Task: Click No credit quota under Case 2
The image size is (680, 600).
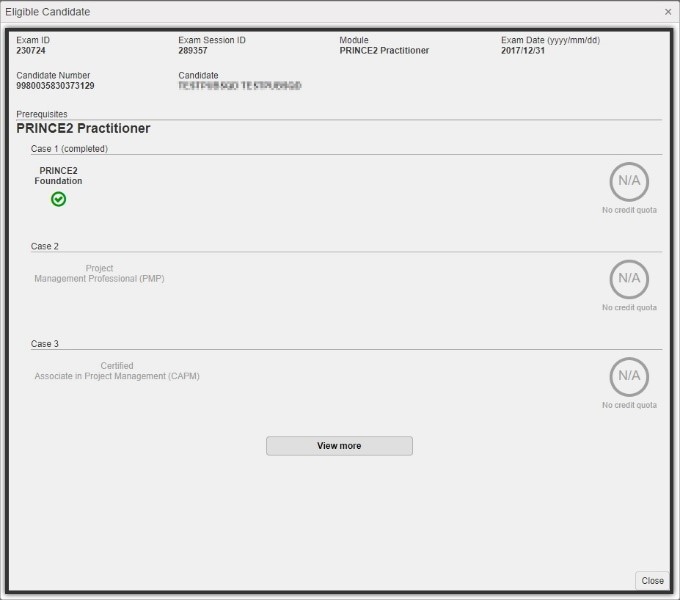Action: pos(629,308)
